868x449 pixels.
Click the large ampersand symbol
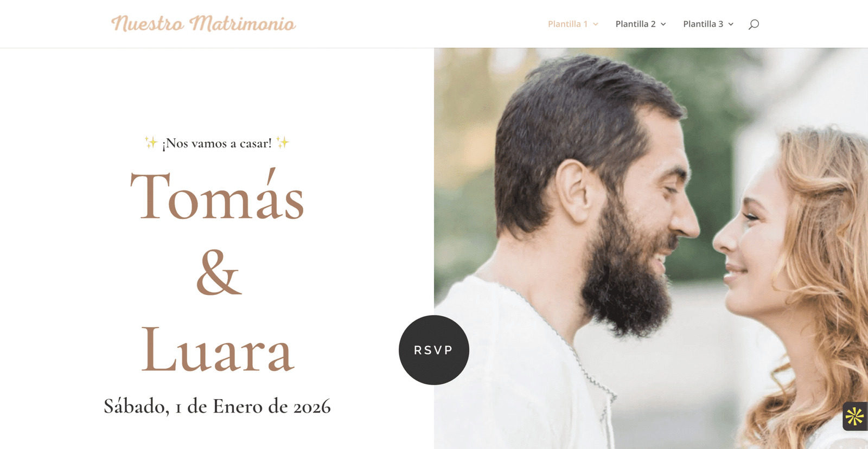[218, 272]
